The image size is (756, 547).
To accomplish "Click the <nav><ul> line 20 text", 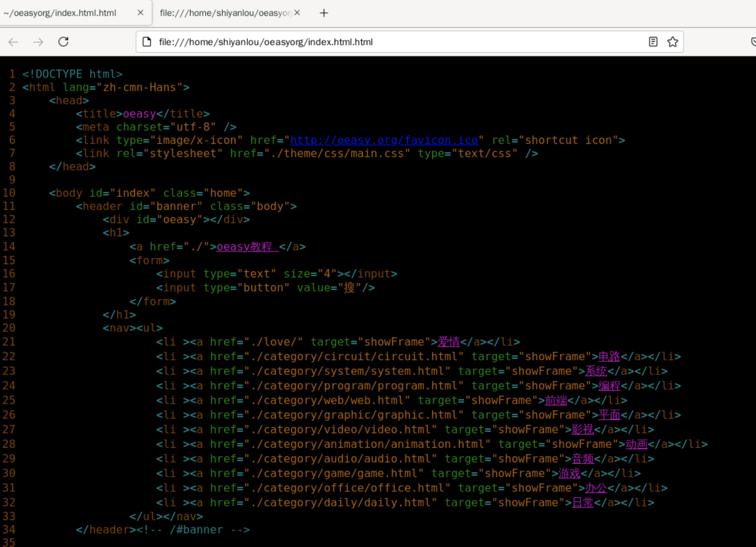I will 133,328.
